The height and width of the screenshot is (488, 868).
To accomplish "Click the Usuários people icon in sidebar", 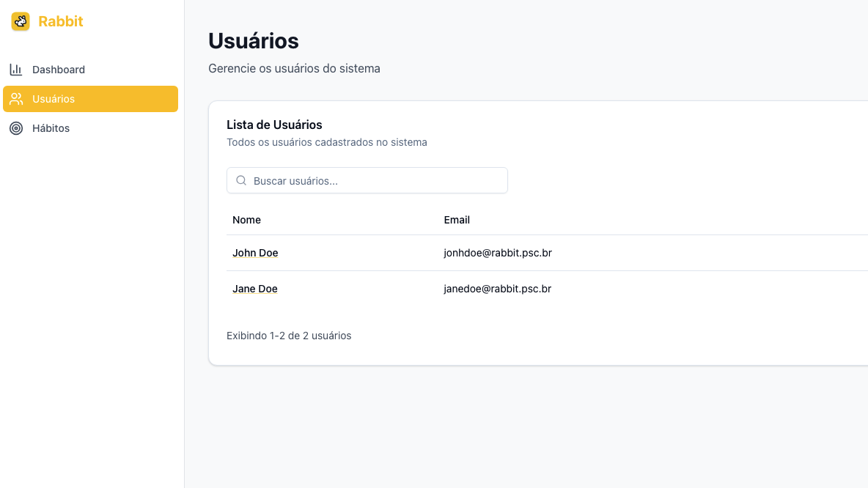I will click(x=16, y=99).
